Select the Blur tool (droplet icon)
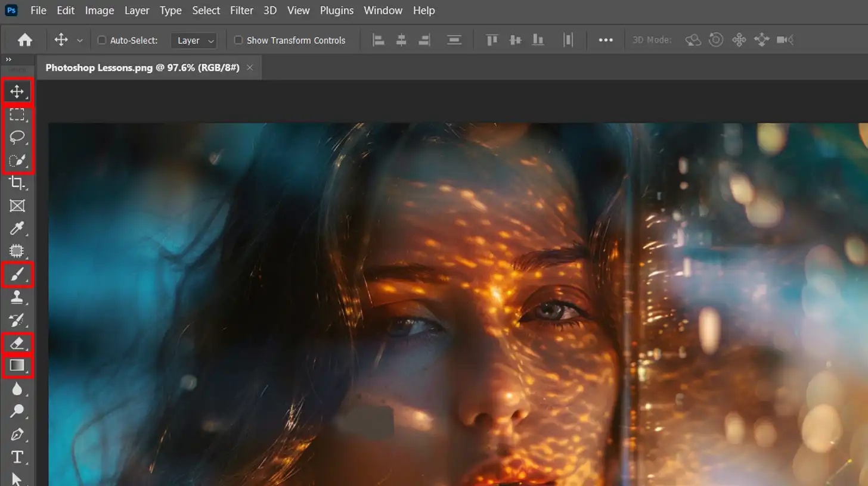Screen dimensions: 868x486 pos(17,388)
